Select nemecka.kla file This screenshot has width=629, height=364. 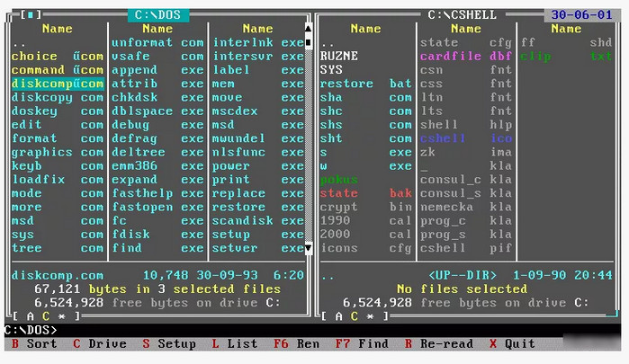click(x=466, y=207)
